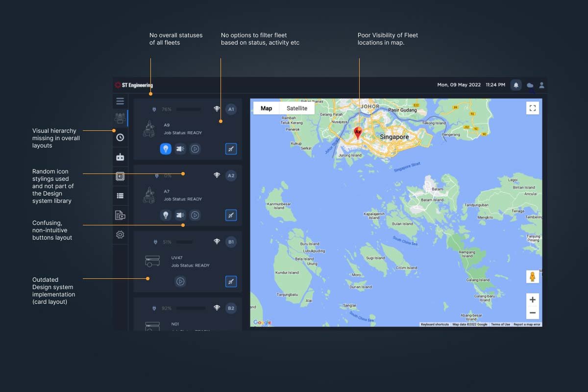Click the A1 badge on A9 card
This screenshot has width=588, height=392.
pyautogui.click(x=231, y=109)
